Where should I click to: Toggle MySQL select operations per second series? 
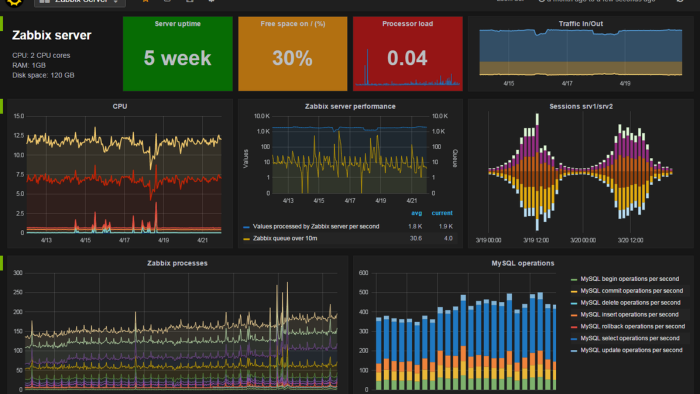coord(630,338)
